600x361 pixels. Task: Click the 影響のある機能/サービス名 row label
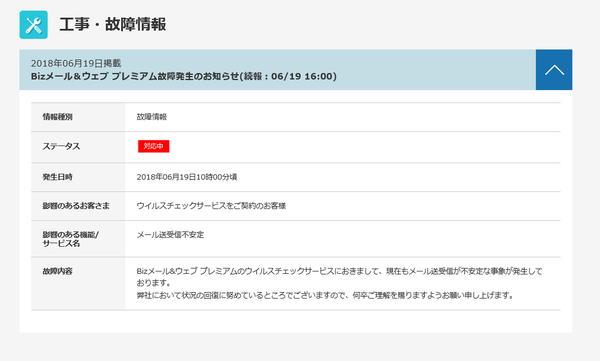point(70,239)
